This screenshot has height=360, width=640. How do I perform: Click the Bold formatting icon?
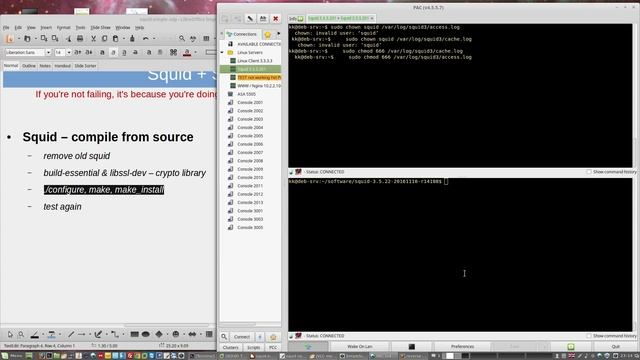(x=102, y=52)
